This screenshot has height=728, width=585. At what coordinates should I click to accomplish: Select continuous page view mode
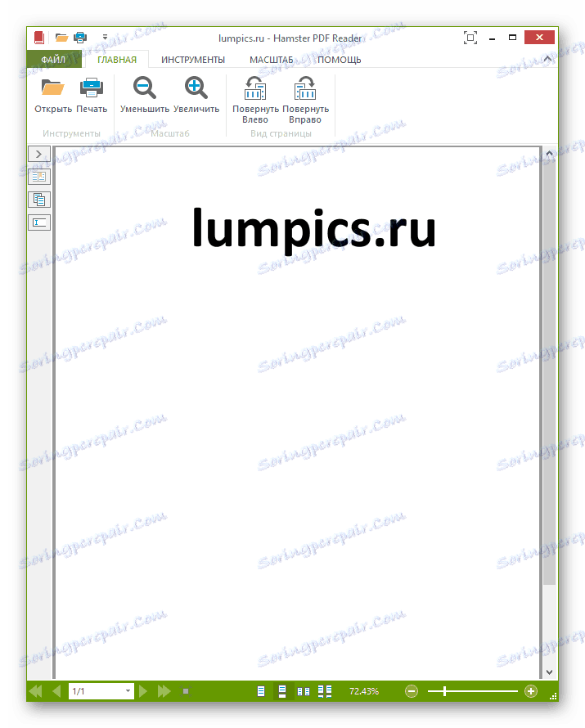(282, 691)
